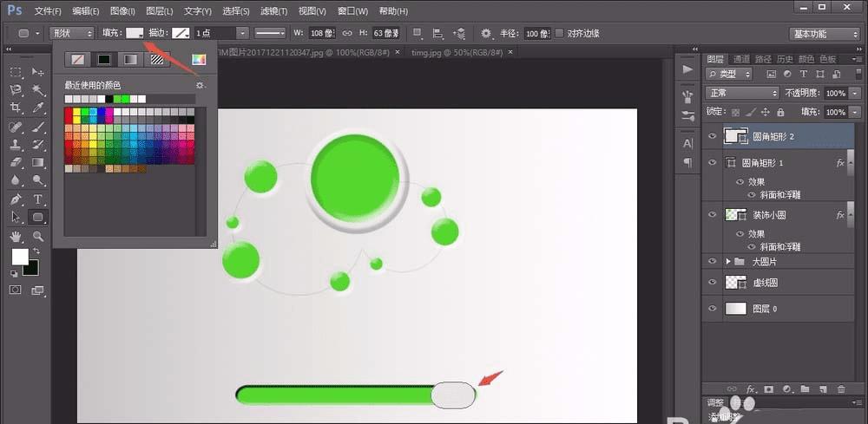
Task: Switch to the 通道 panel tab
Action: point(740,59)
